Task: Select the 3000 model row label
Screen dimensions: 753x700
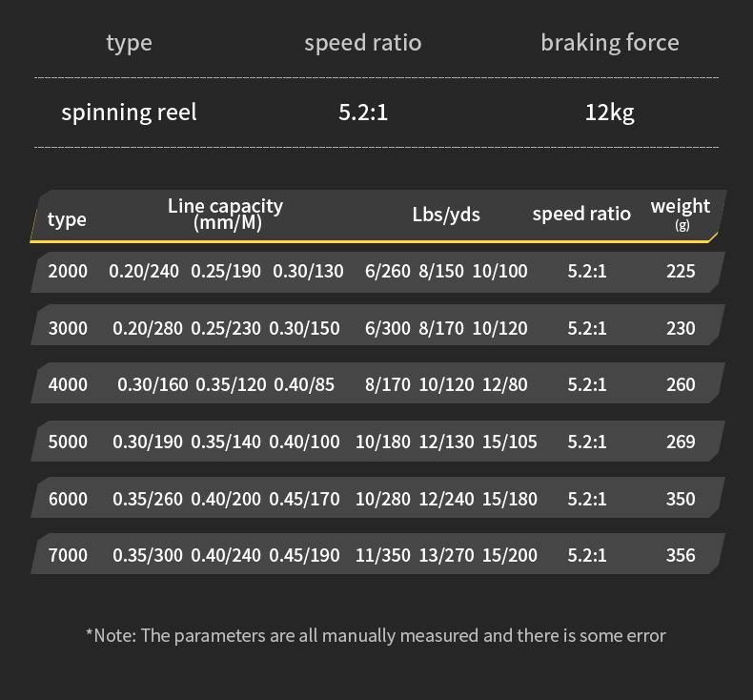Action: pos(68,329)
